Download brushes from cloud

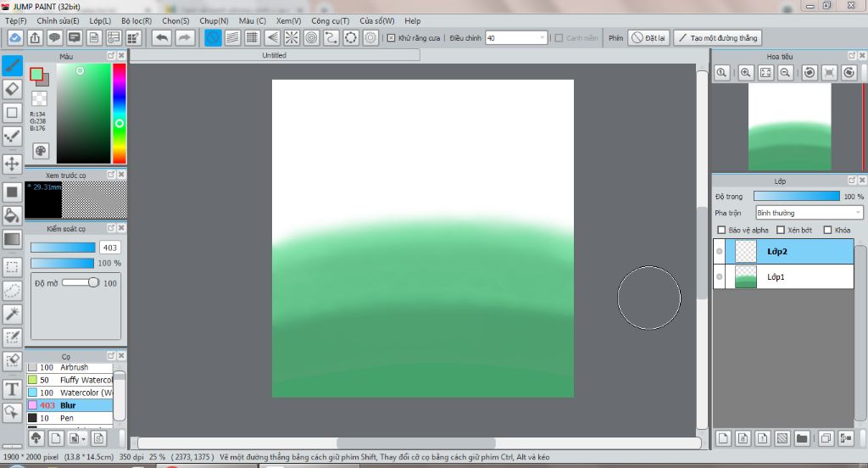(36, 438)
